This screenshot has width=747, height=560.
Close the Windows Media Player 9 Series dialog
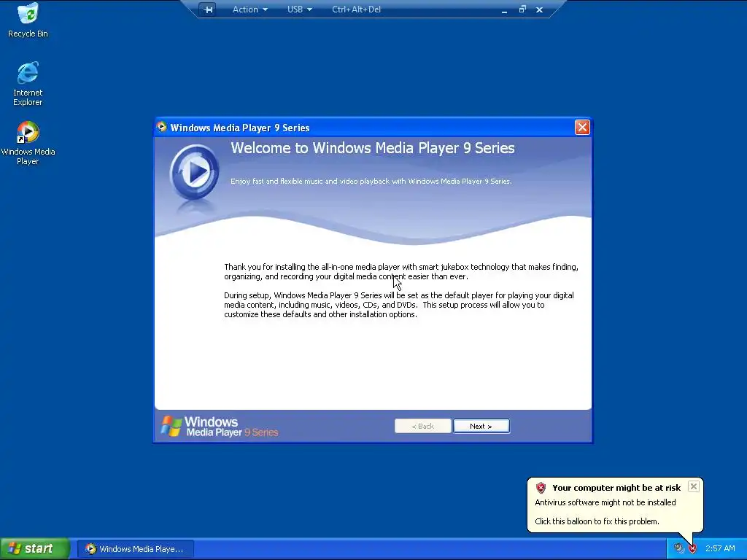coord(582,127)
